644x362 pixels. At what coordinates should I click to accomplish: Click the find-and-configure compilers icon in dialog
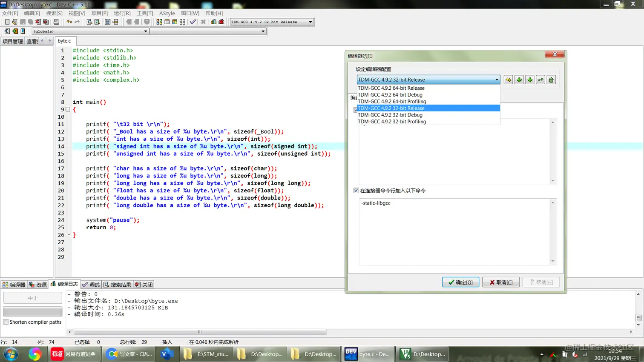508,80
